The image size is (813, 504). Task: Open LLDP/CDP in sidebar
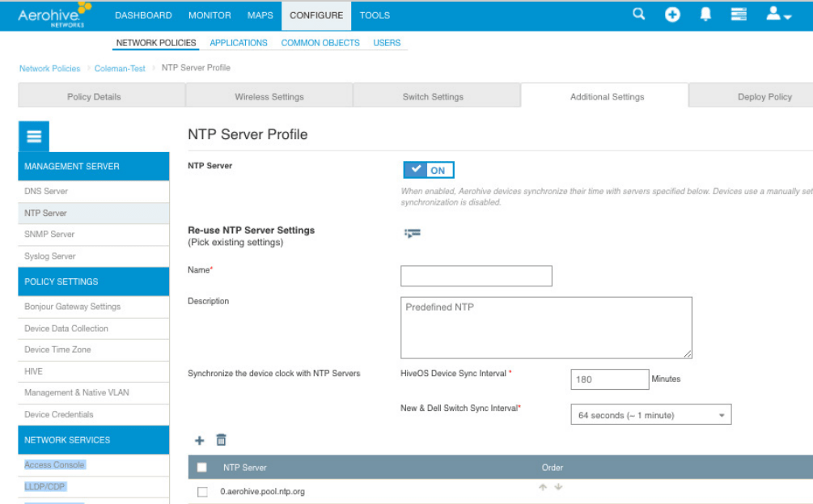pyautogui.click(x=94, y=487)
